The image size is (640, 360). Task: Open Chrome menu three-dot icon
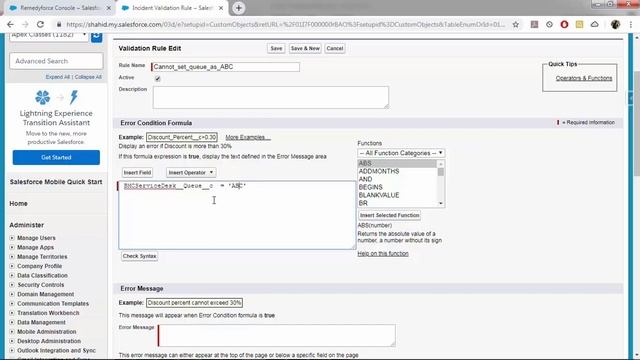pos(631,24)
